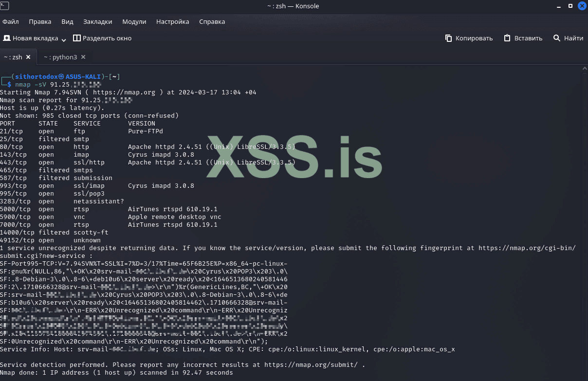Screen dimensions: 588x381
Task: Click the 'nmap -sV' command text
Action: [x=31, y=85]
